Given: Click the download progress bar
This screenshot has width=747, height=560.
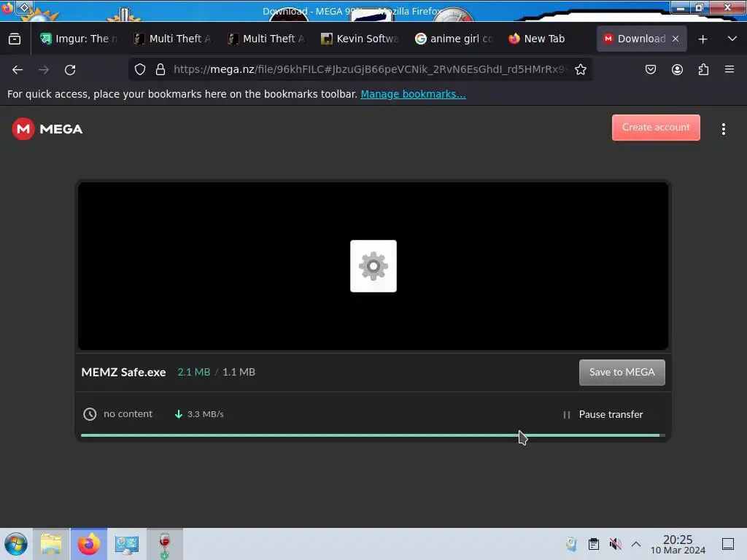Looking at the screenshot, I should pos(373,435).
